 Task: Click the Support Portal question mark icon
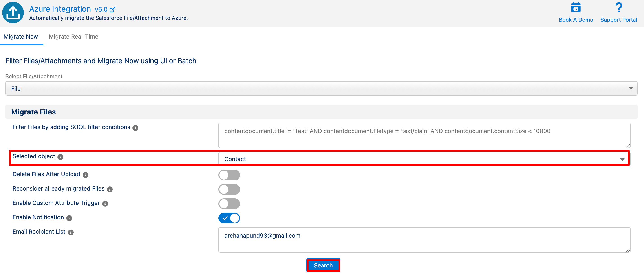click(618, 8)
